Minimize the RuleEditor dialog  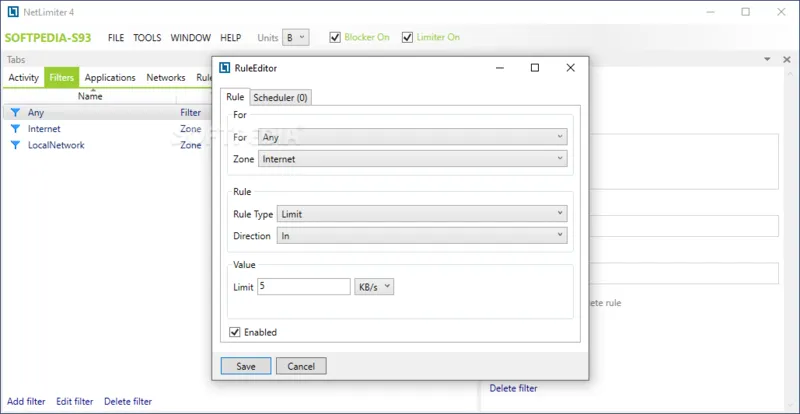tap(499, 68)
